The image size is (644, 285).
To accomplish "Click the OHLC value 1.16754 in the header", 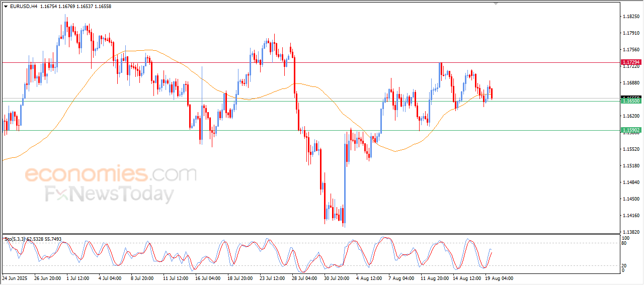I will [x=49, y=7].
